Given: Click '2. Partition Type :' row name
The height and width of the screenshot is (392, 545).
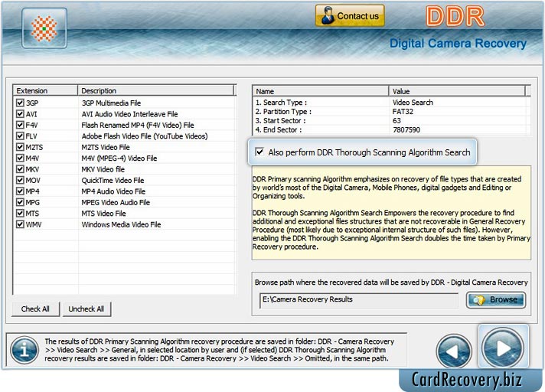Looking at the screenshot, I should (x=284, y=112).
